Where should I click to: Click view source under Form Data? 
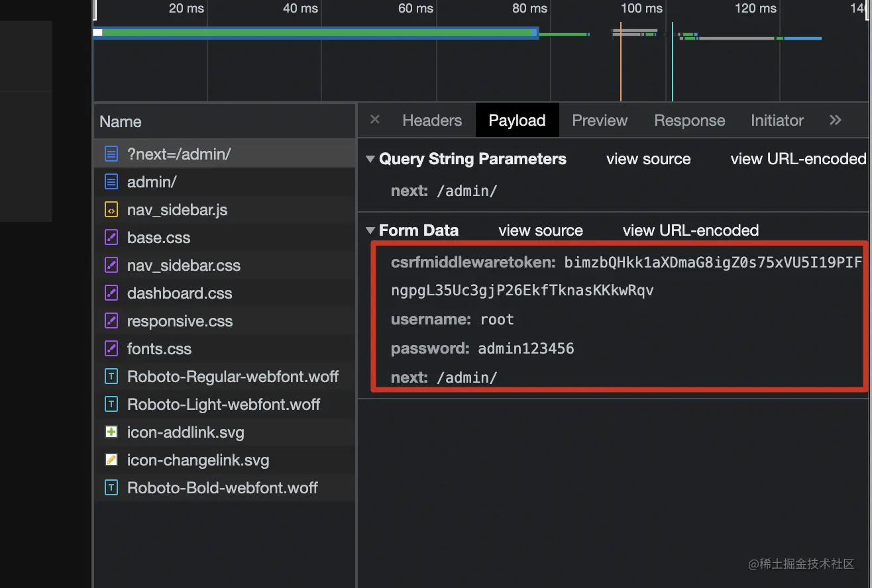(541, 230)
